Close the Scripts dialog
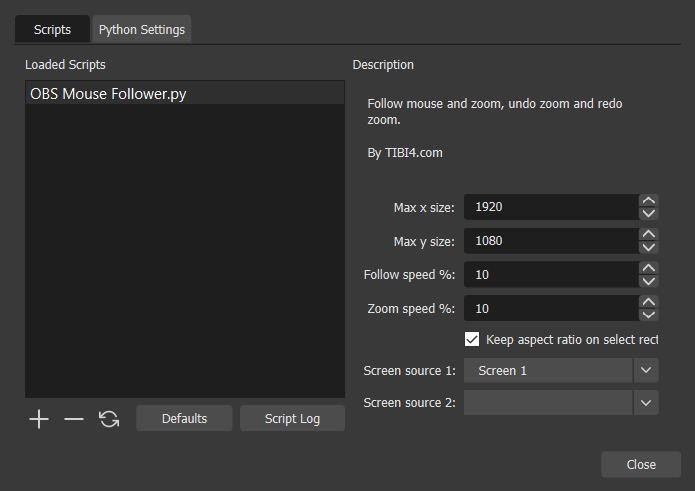This screenshot has height=491, width=695. pyautogui.click(x=641, y=464)
